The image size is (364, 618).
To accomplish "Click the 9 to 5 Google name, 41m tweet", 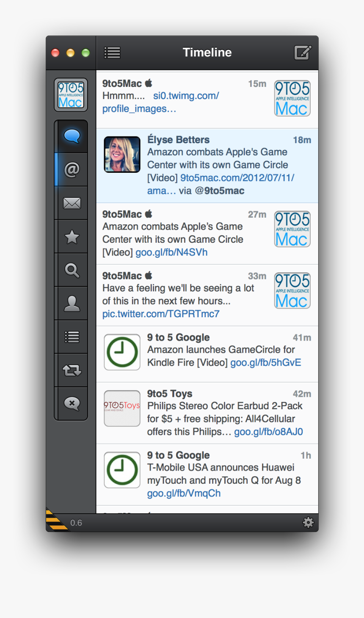I will [x=178, y=338].
